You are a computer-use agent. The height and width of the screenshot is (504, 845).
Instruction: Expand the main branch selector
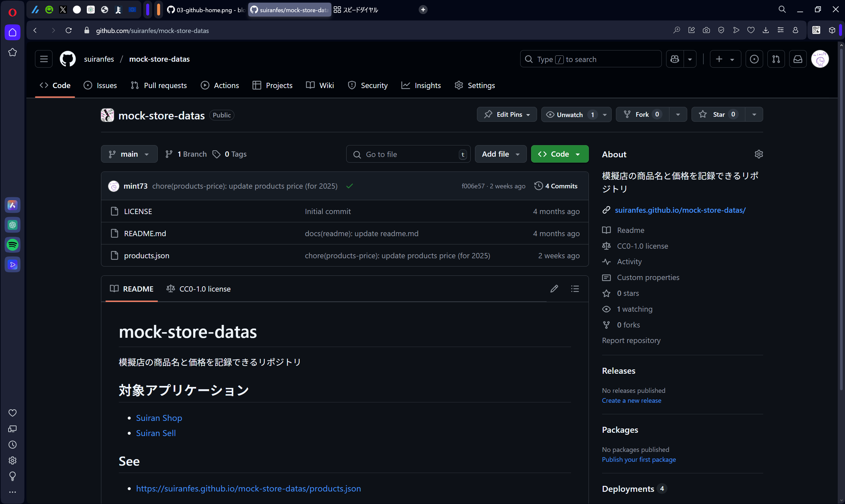coord(129,154)
